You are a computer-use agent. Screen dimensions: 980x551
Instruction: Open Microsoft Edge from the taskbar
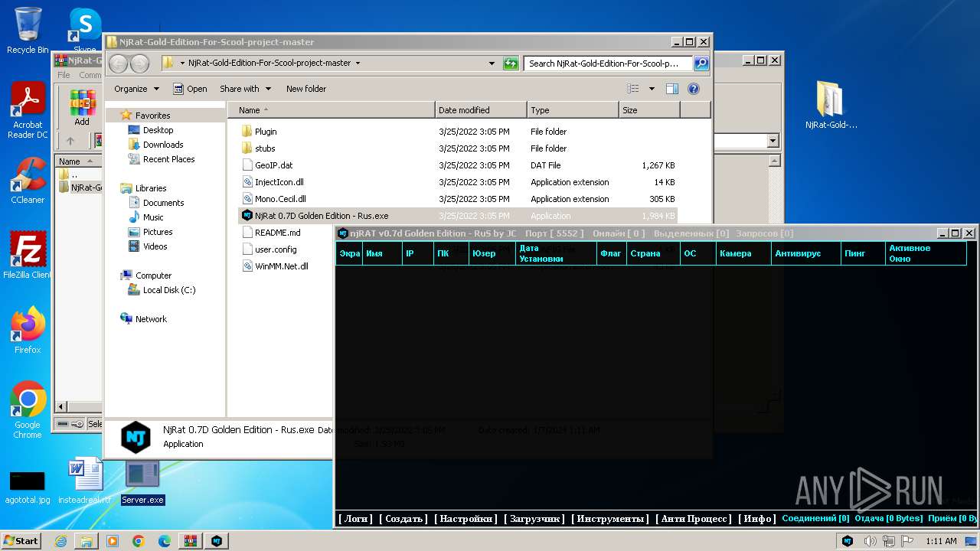[165, 541]
